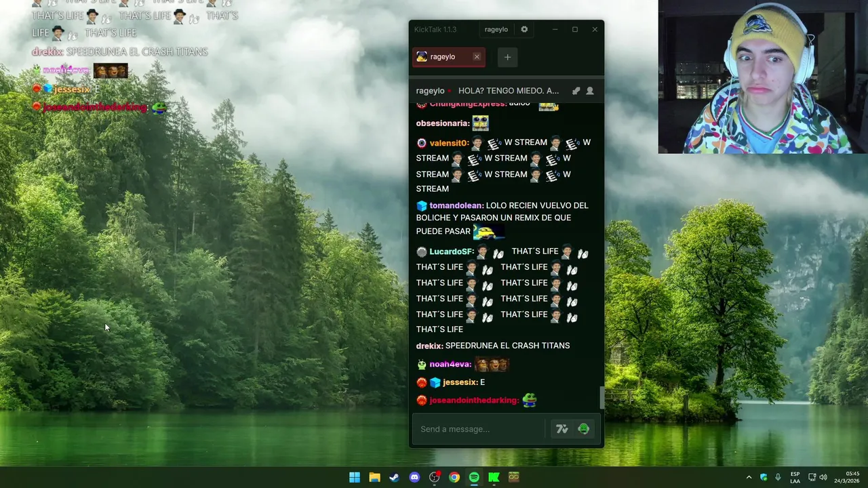Image resolution: width=868 pixels, height=488 pixels.
Task: Open chatters list person icon
Action: tap(590, 91)
